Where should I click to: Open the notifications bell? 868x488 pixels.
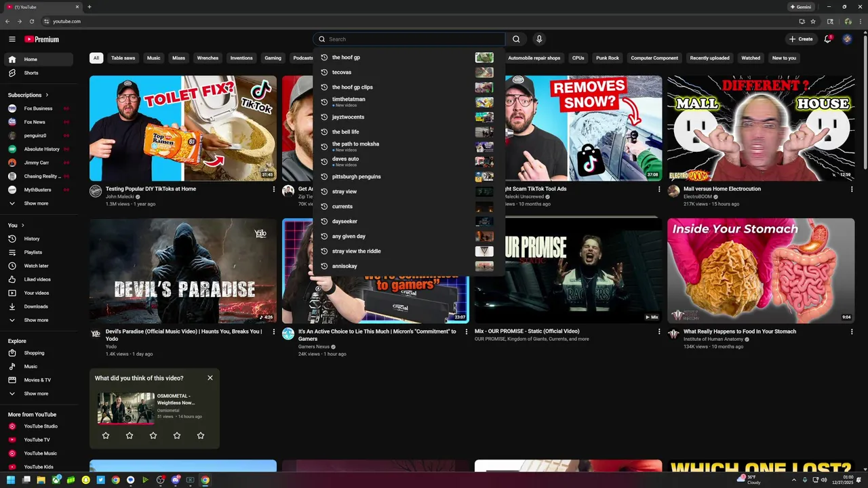827,39
